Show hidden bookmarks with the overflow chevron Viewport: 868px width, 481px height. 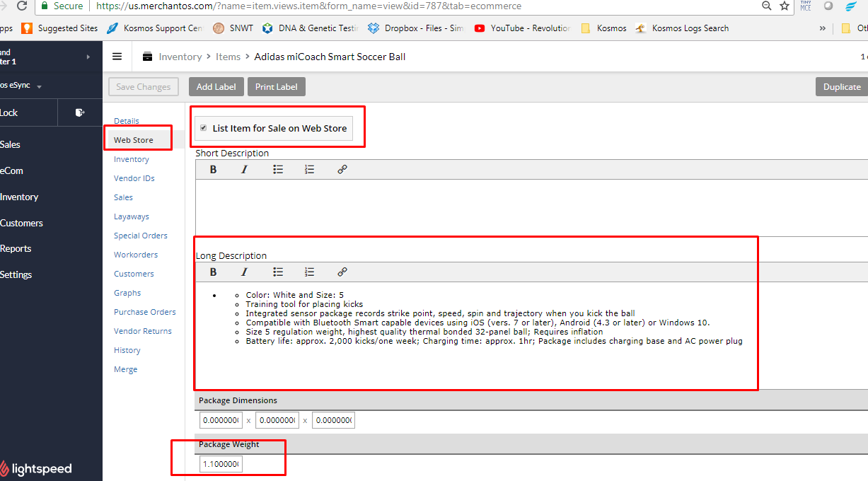[x=823, y=28]
